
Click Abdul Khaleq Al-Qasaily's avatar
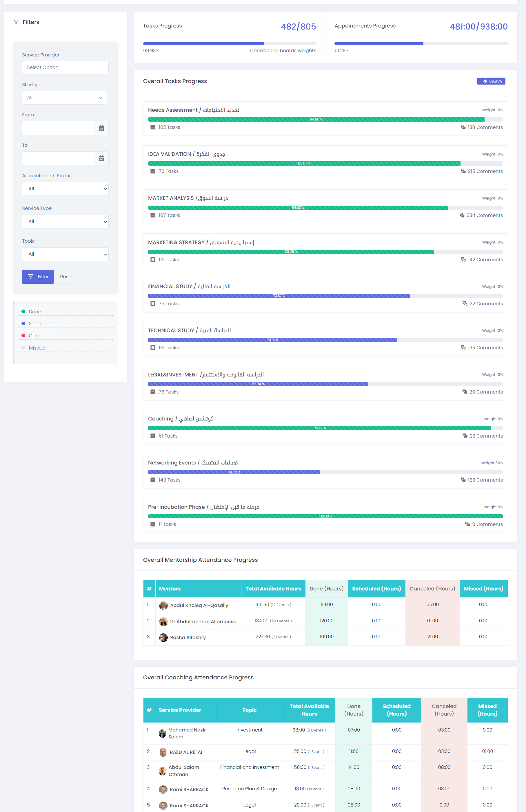tap(163, 606)
